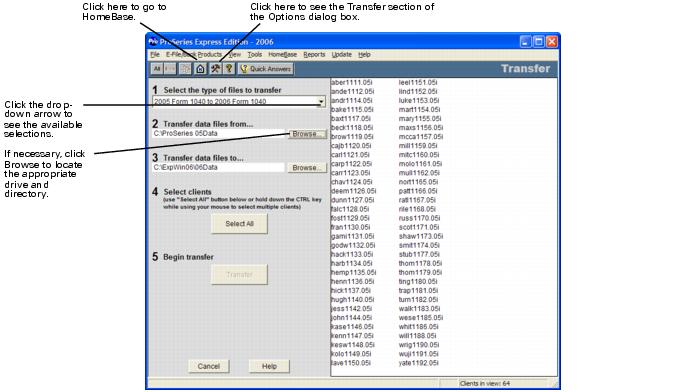Cancel the transfer dialog
698x392 pixels.
click(x=209, y=366)
